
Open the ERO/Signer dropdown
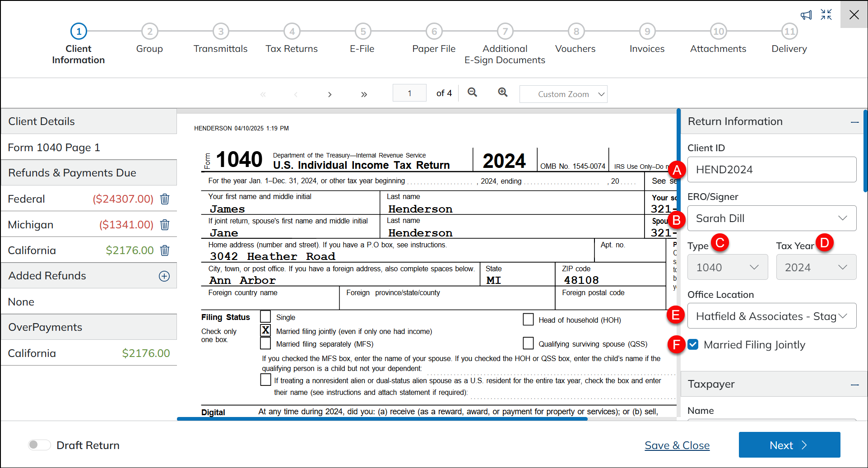(771, 218)
